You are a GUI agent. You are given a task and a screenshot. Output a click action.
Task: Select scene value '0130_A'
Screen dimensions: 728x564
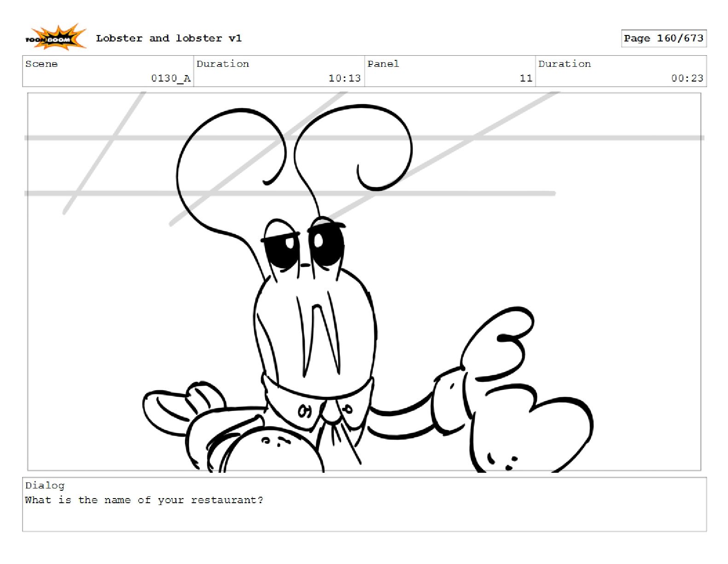point(171,78)
